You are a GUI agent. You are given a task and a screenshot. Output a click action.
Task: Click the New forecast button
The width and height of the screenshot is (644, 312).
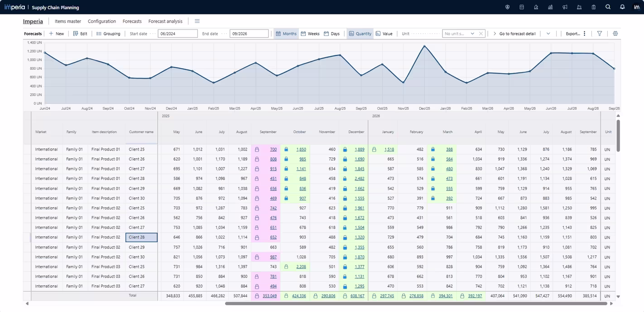click(x=56, y=34)
